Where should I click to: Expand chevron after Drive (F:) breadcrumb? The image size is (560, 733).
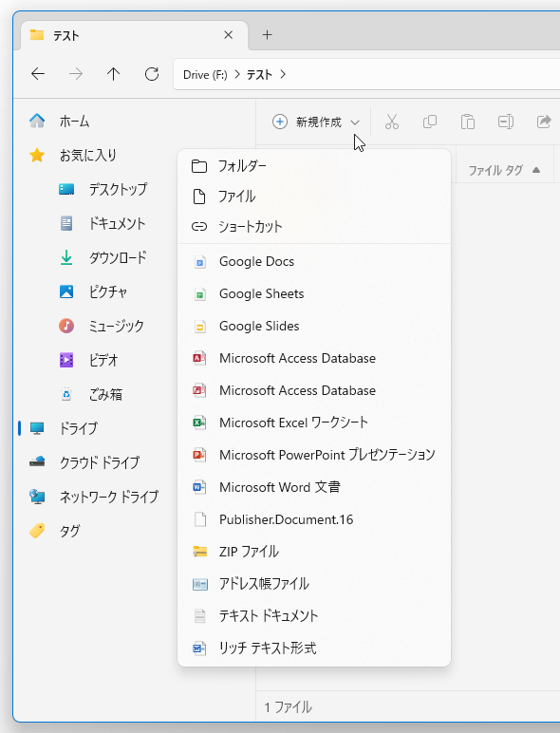pyautogui.click(x=237, y=74)
